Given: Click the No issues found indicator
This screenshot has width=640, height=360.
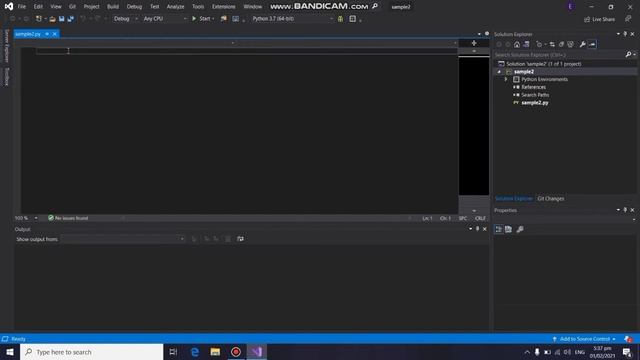Looking at the screenshot, I should tap(68, 218).
